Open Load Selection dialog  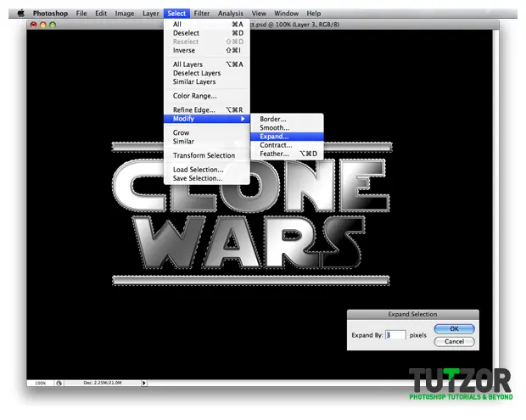(207, 170)
